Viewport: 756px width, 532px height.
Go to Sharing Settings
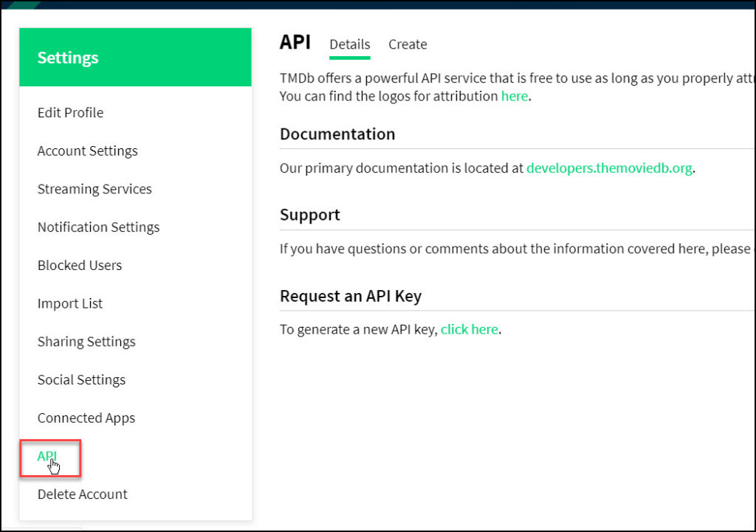tap(86, 342)
